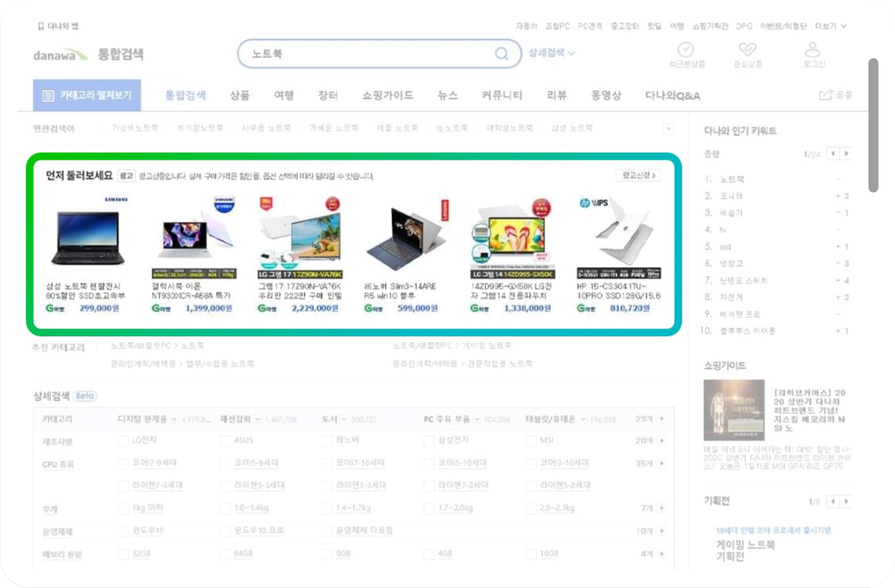The width and height of the screenshot is (895, 588).
Task: Open the 중고장터 top link
Action: (x=625, y=26)
